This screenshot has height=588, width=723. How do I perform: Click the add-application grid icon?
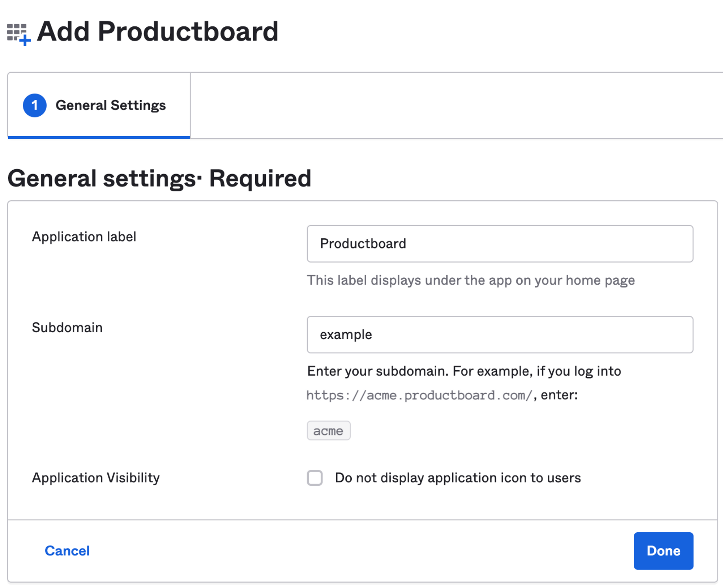pos(19,34)
